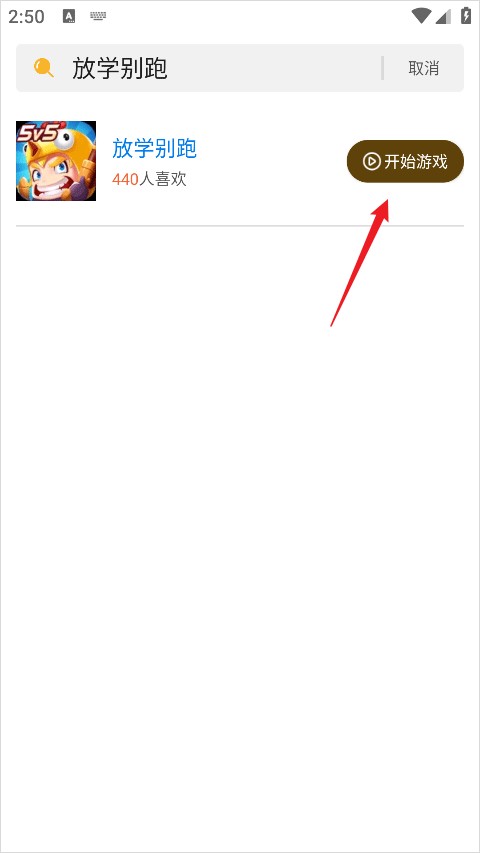Tap the 'A' input method status icon
This screenshot has width=480, height=853.
(x=69, y=16)
